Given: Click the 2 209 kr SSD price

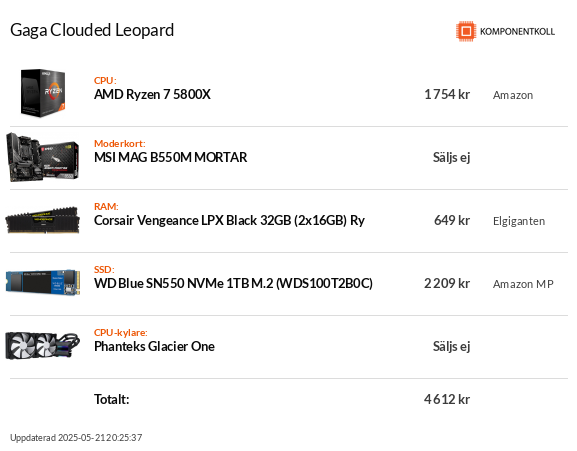Looking at the screenshot, I should tap(447, 284).
